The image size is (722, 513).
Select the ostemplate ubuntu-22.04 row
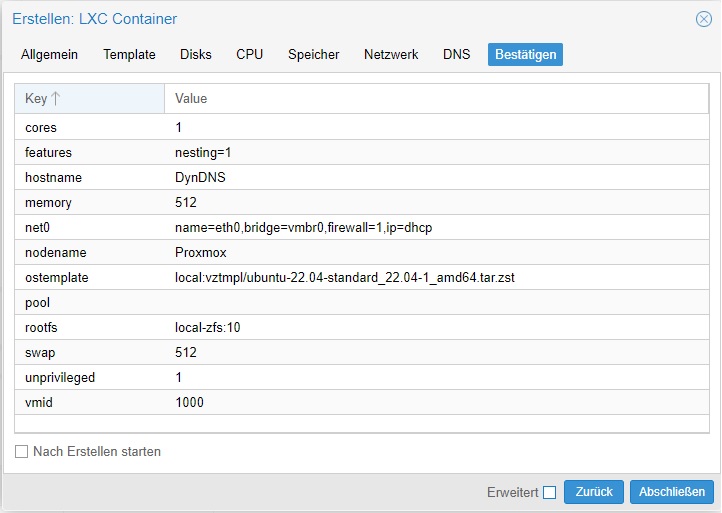pos(361,277)
